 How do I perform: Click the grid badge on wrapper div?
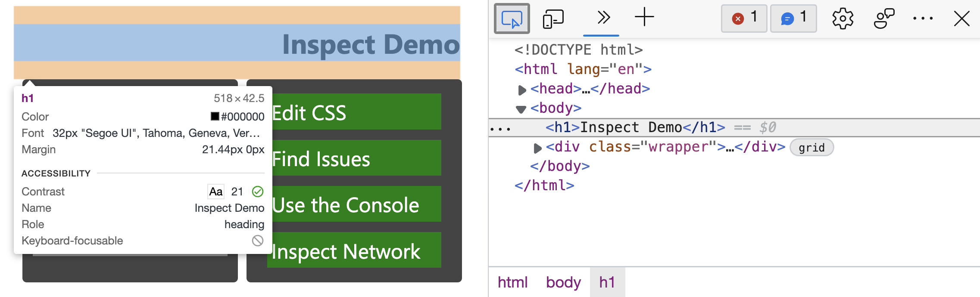coord(811,148)
